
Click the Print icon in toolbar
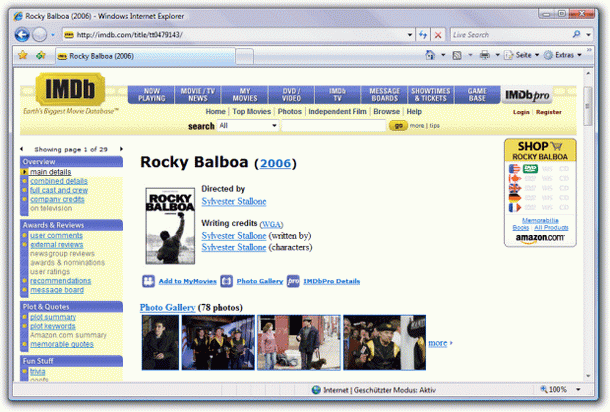[484, 55]
